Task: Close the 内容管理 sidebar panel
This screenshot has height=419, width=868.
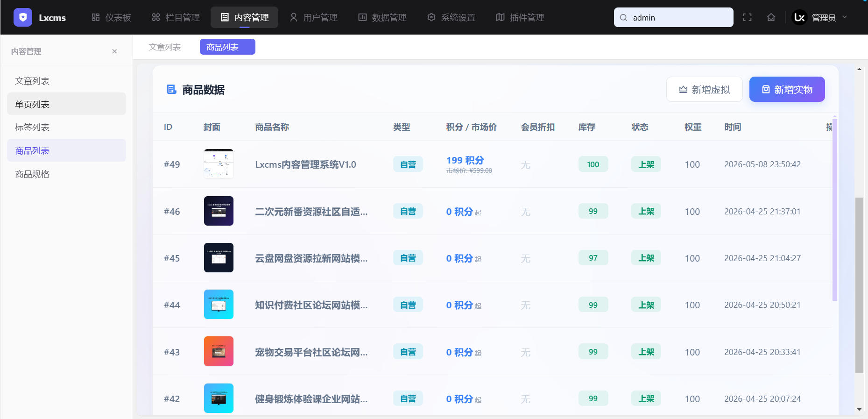Action: coord(114,51)
